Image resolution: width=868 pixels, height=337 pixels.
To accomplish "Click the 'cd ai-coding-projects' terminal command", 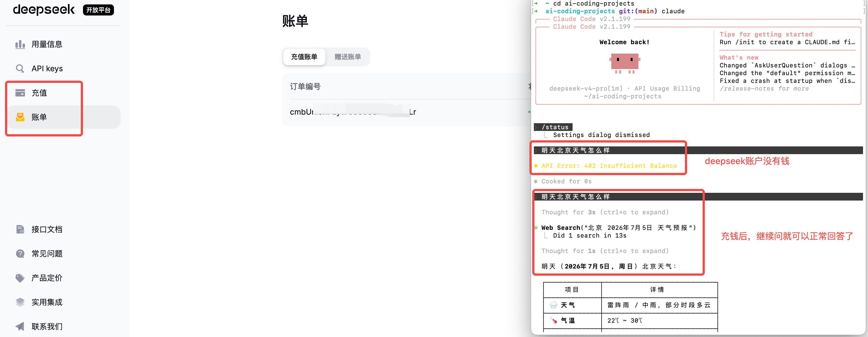I will click(x=594, y=4).
